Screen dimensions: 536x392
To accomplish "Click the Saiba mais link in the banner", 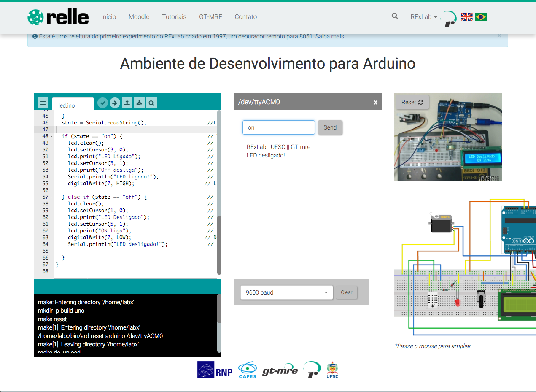I will pyautogui.click(x=330, y=36).
